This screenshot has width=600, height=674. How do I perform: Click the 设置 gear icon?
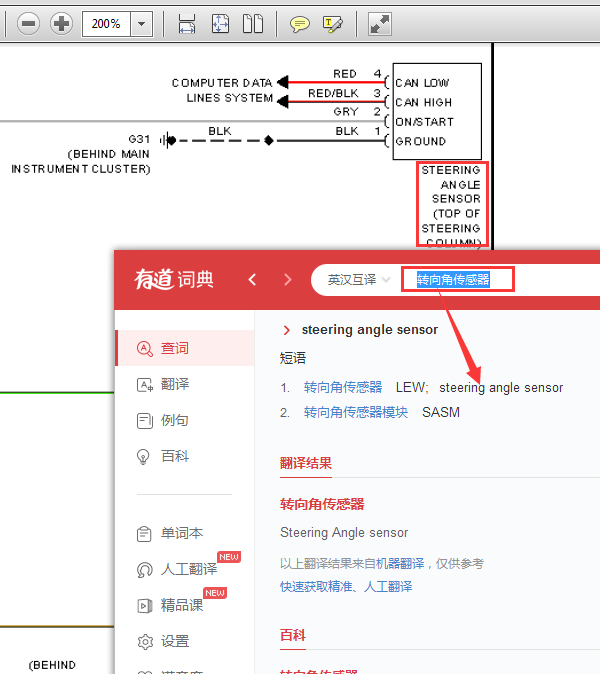(145, 642)
